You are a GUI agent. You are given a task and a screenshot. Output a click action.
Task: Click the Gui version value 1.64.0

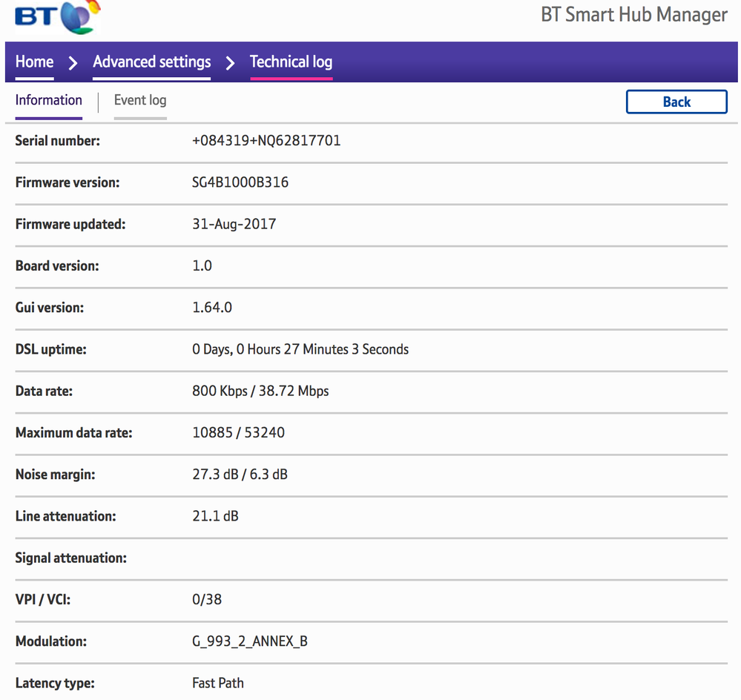point(211,308)
